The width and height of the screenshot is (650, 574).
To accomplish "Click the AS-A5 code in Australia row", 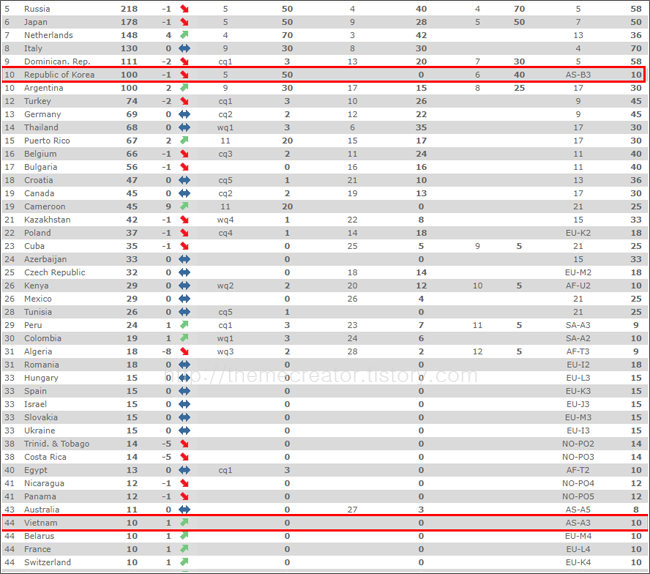I will tap(578, 510).
